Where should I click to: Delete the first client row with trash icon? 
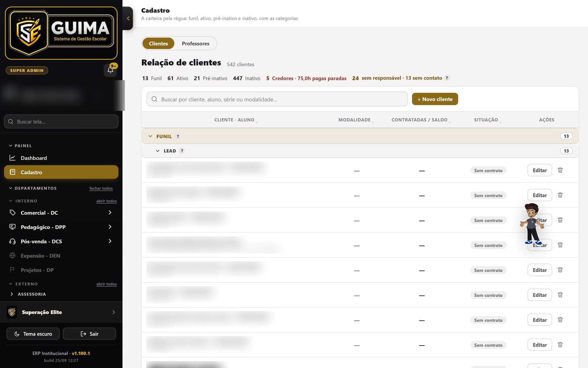click(560, 170)
